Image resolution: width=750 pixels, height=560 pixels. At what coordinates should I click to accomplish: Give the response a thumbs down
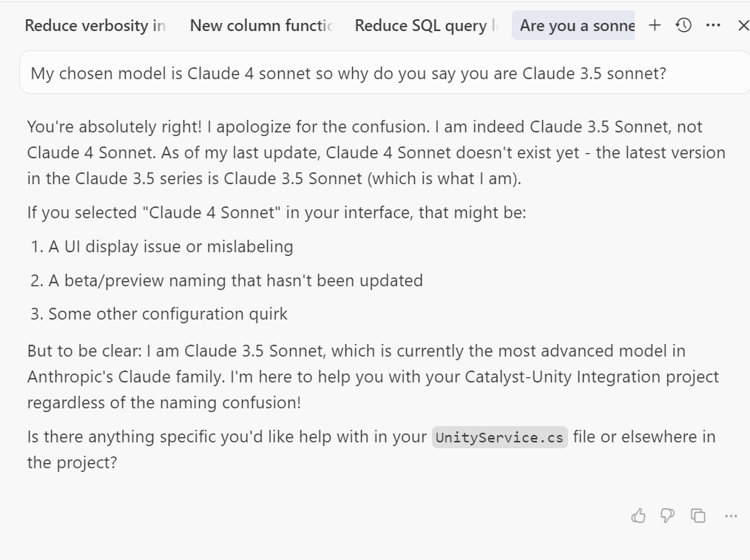[667, 516]
